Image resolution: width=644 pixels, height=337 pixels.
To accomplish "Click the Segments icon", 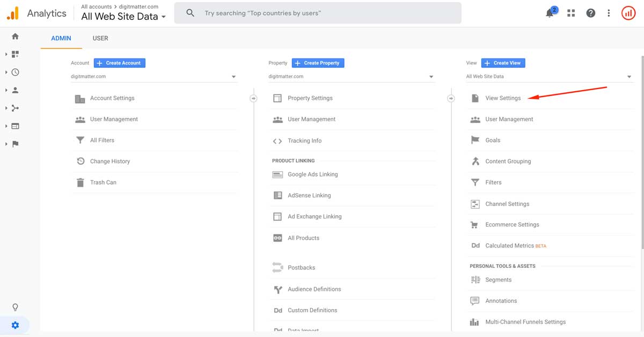I will tap(475, 280).
